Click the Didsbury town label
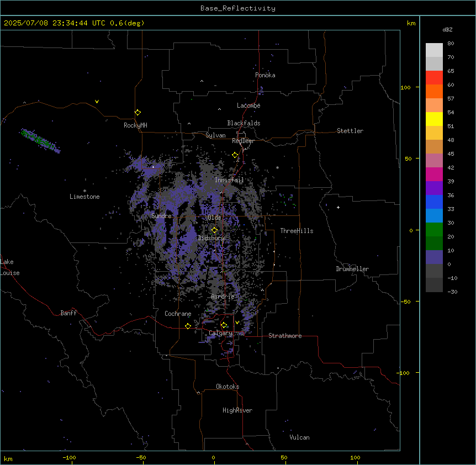The image size is (476, 465). (x=211, y=238)
